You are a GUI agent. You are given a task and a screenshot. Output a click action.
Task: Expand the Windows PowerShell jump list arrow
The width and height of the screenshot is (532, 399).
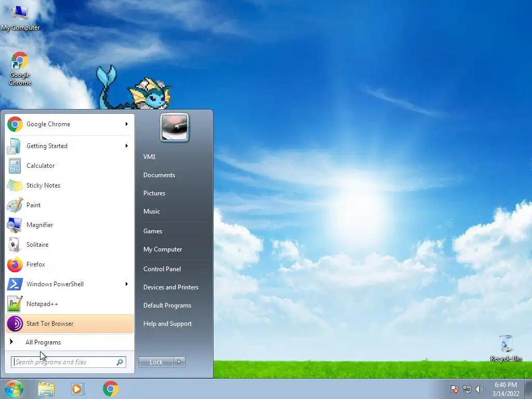point(127,284)
